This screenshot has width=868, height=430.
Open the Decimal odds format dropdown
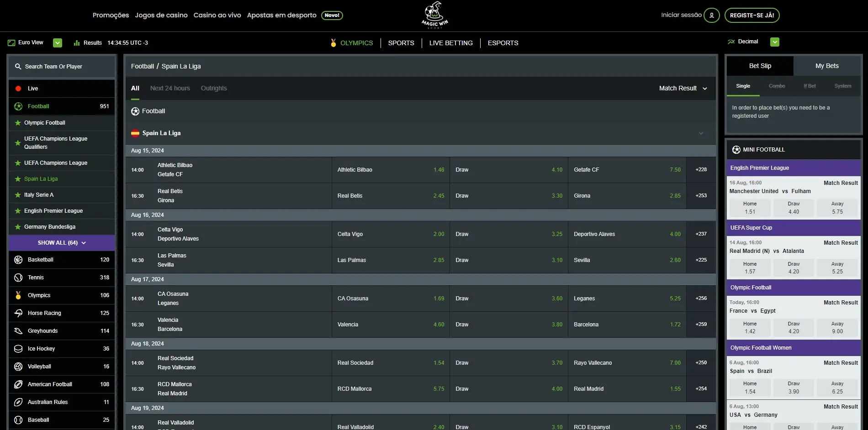774,42
